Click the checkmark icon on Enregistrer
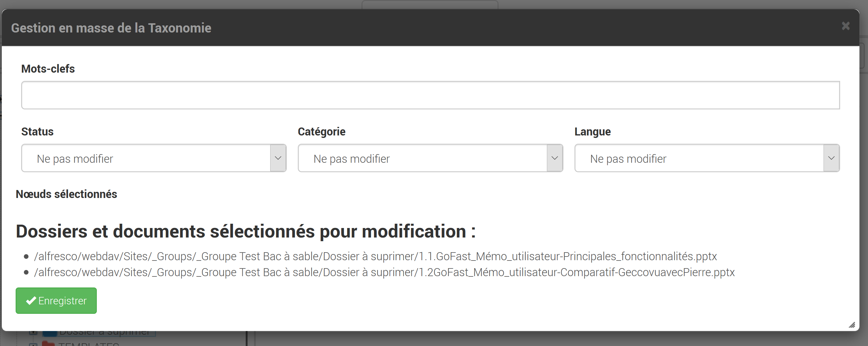The height and width of the screenshot is (346, 868). tap(31, 300)
